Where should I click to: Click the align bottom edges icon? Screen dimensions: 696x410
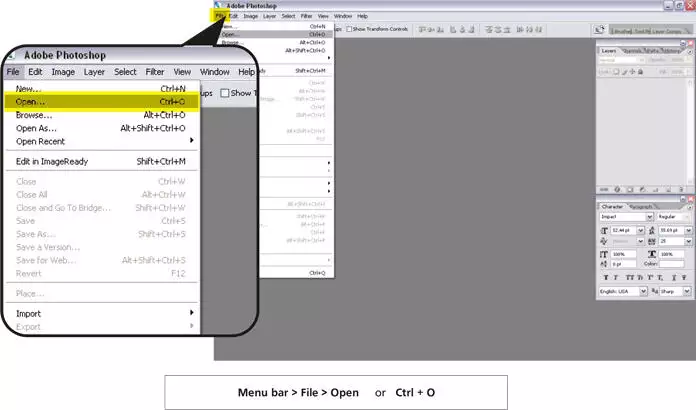click(x=440, y=30)
